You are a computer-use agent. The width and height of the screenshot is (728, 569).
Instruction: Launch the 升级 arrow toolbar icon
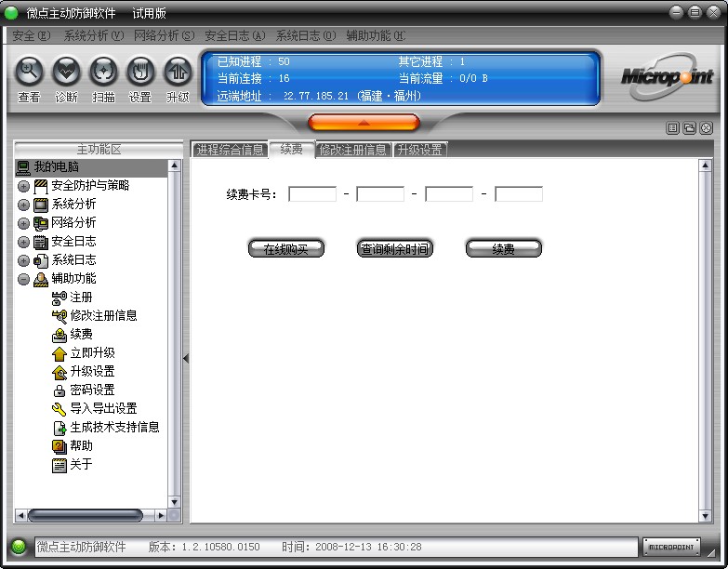tap(178, 72)
